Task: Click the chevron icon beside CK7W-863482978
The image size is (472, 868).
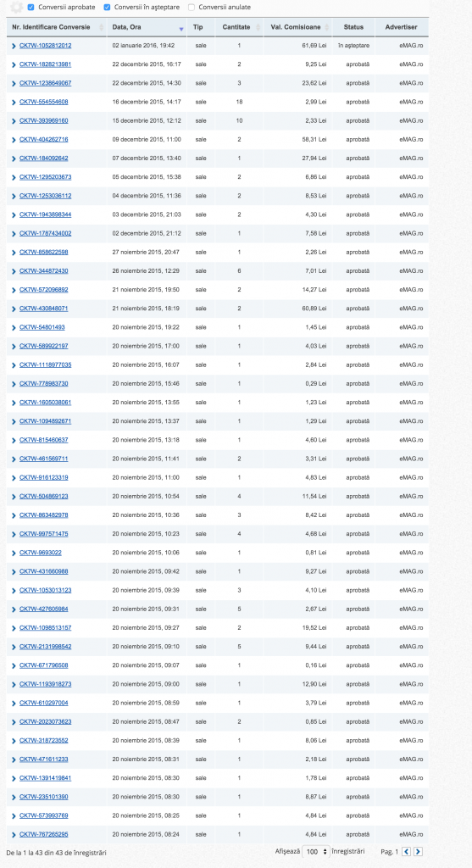Action: coord(14,515)
